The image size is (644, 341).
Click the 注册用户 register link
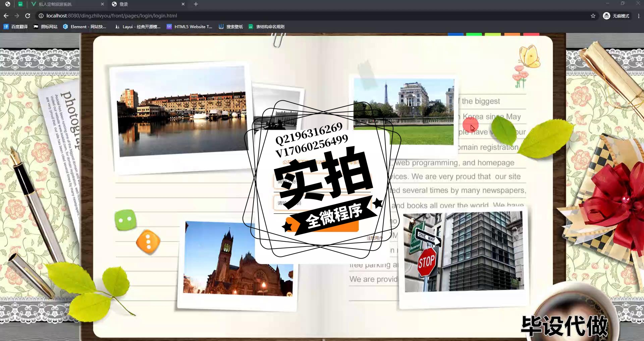375,238
